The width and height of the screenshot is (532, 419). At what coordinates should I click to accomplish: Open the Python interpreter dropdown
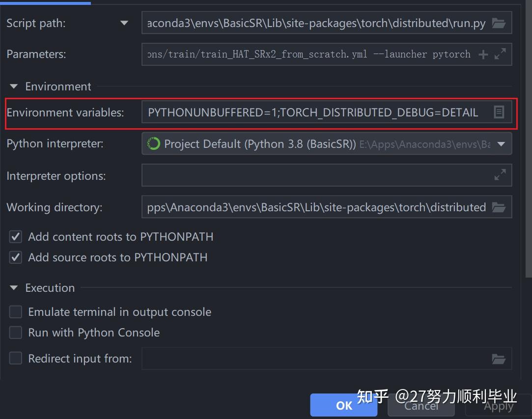click(x=501, y=144)
